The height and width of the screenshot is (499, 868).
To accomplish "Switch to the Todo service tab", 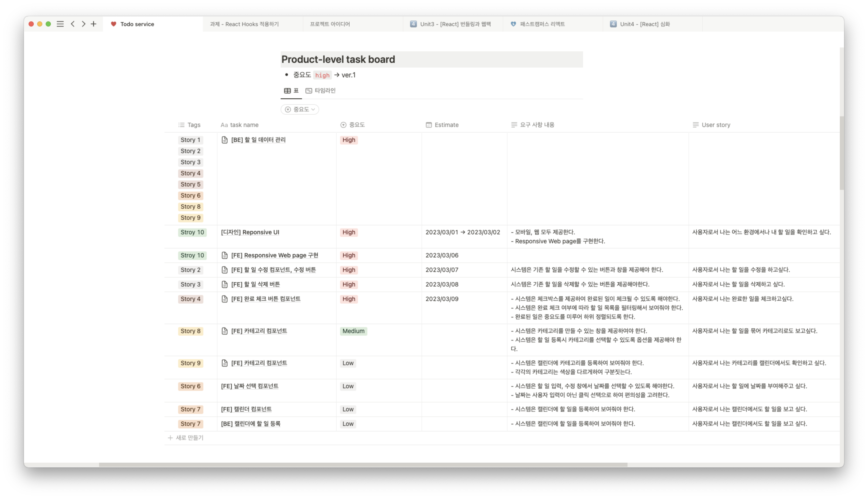I will [153, 24].
